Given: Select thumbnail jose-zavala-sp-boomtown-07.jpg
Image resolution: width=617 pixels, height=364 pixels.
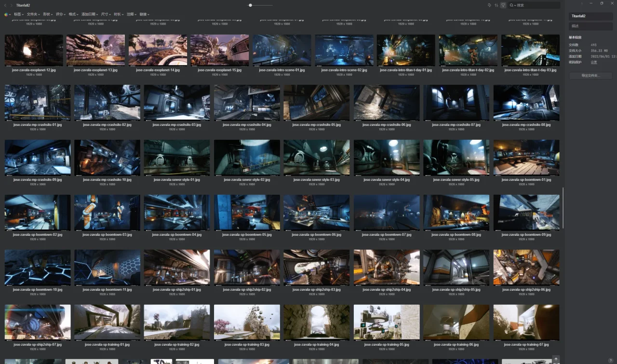Looking at the screenshot, I should click(x=387, y=213).
